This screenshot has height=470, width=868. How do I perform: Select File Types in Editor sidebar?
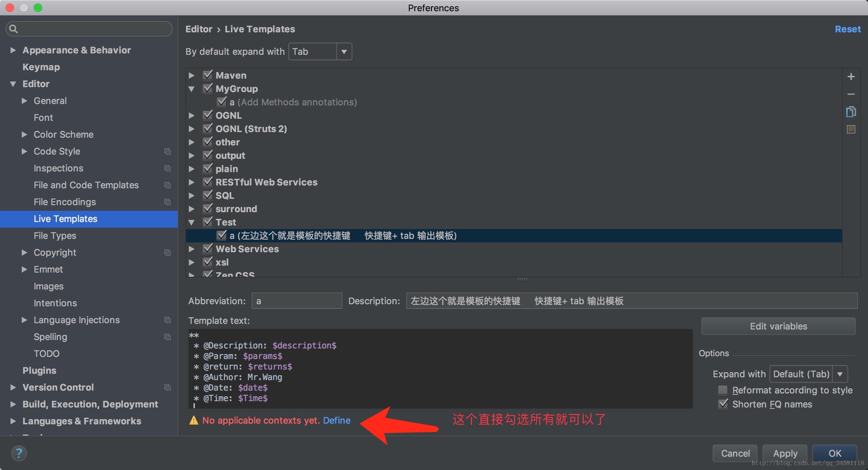(x=55, y=235)
